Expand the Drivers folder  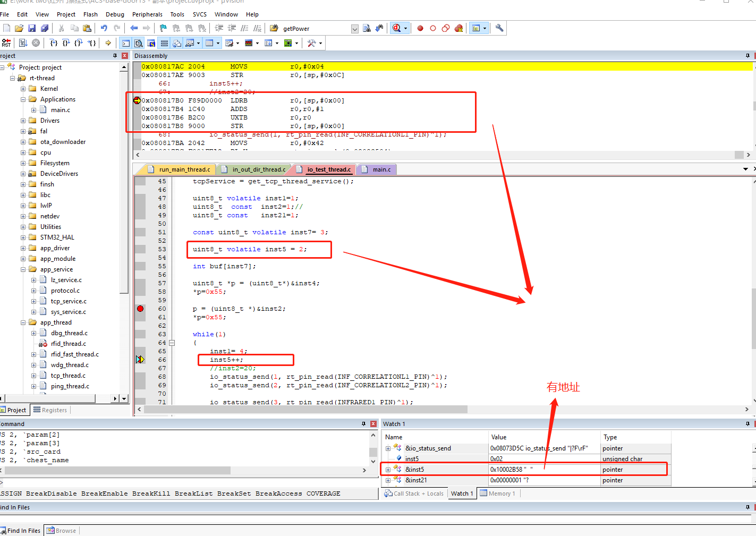coord(23,121)
